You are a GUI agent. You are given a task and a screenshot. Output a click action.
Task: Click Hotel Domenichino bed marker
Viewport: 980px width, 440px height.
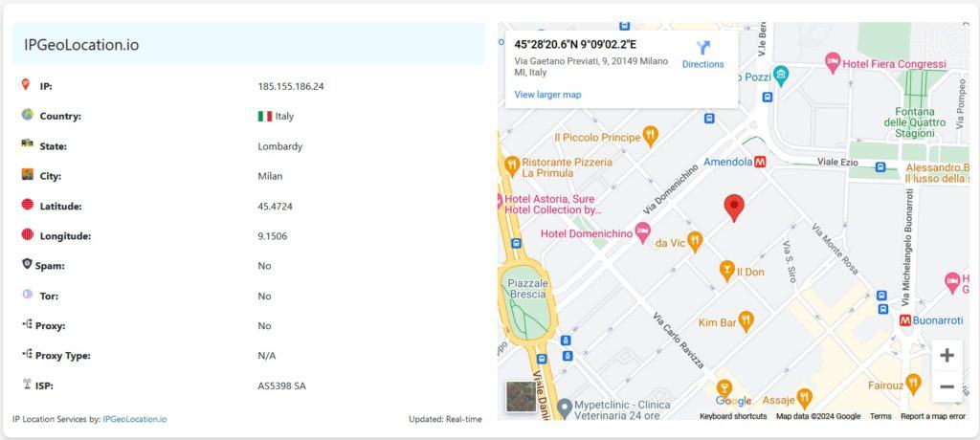642,233
